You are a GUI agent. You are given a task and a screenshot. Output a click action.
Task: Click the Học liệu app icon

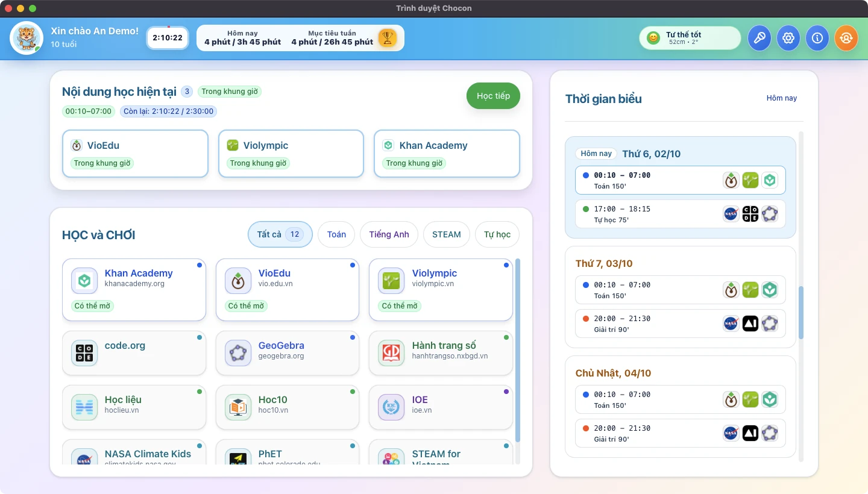[x=84, y=407]
